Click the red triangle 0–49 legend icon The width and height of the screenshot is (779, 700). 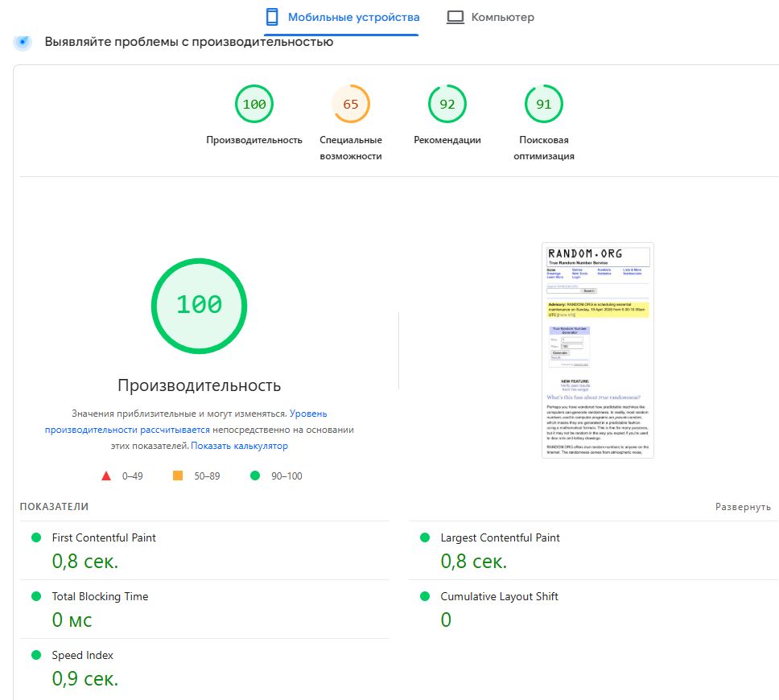[x=106, y=476]
